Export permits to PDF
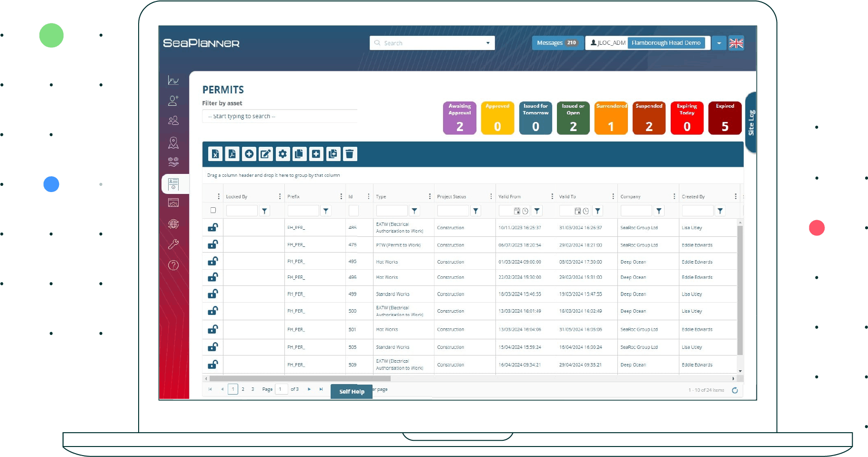This screenshot has width=868, height=457. (232, 154)
